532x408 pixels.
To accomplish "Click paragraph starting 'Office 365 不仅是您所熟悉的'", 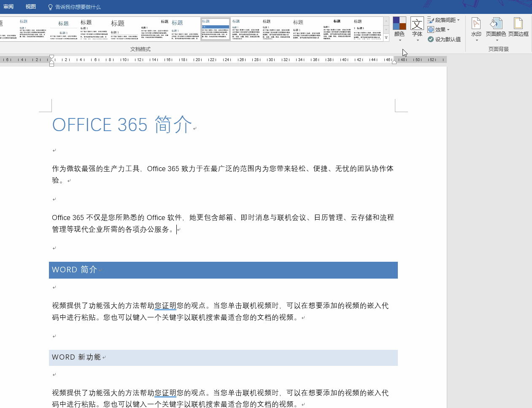I will 223,223.
